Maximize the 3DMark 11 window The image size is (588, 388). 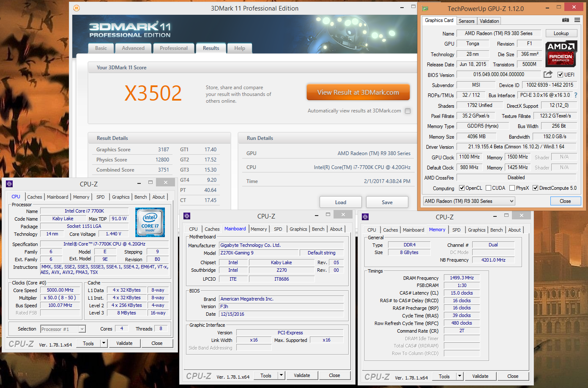point(413,7)
